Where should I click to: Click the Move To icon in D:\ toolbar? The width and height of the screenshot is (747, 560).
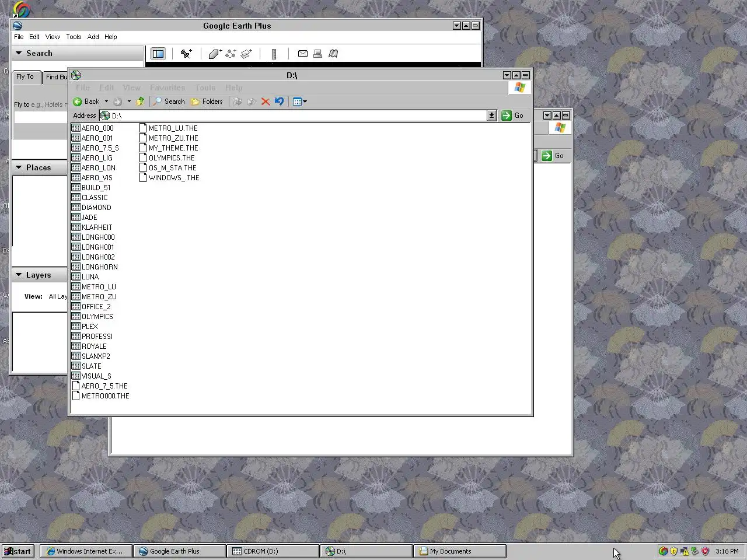(x=238, y=101)
